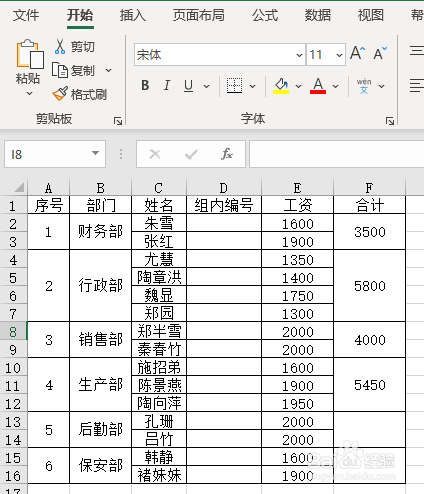Switch to the 数据 (Data) tab
Image resolution: width=424 pixels, height=494 pixels.
pyautogui.click(x=318, y=15)
